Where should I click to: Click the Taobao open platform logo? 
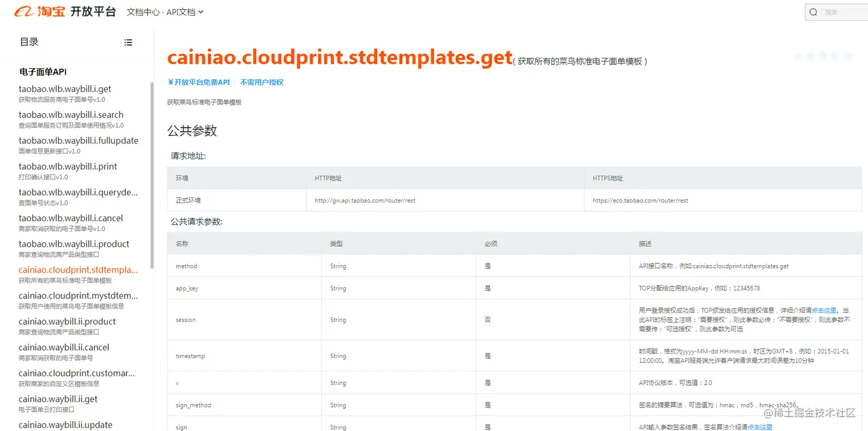click(65, 11)
